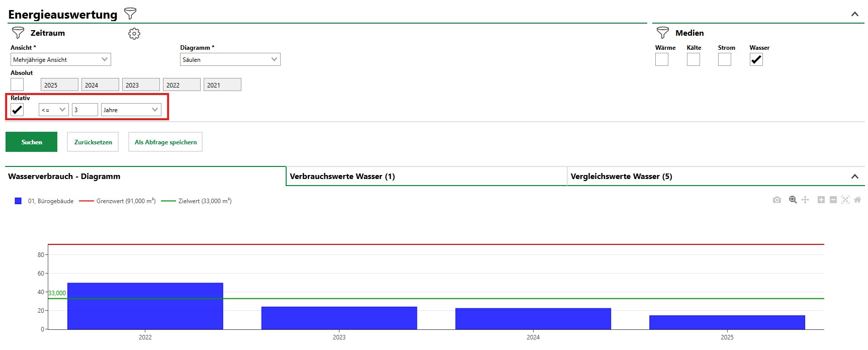Screen dimensions: 868x350
Task: Click the 'Zielwert (33,000 m³)' legend text
Action: [205, 201]
